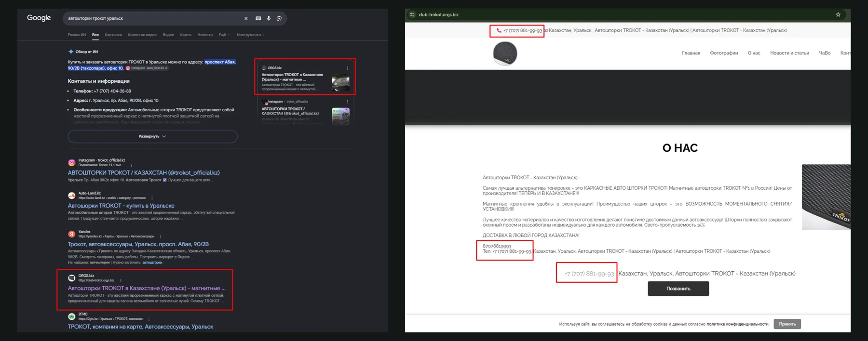This screenshot has width=868, height=341.
Task: Click the round TROKOT logo on the website
Action: 505,53
